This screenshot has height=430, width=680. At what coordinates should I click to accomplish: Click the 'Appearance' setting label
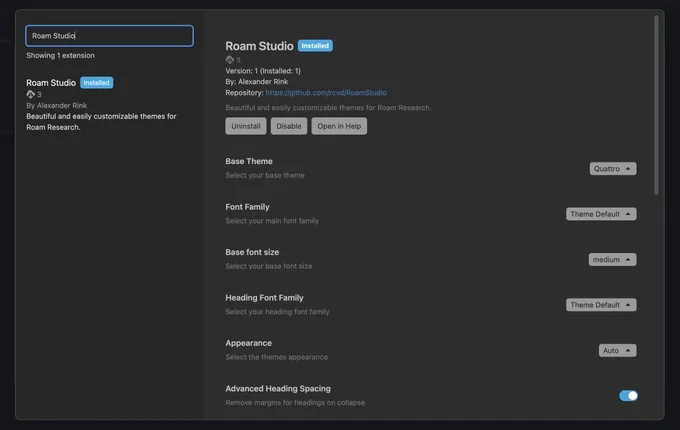pos(248,343)
